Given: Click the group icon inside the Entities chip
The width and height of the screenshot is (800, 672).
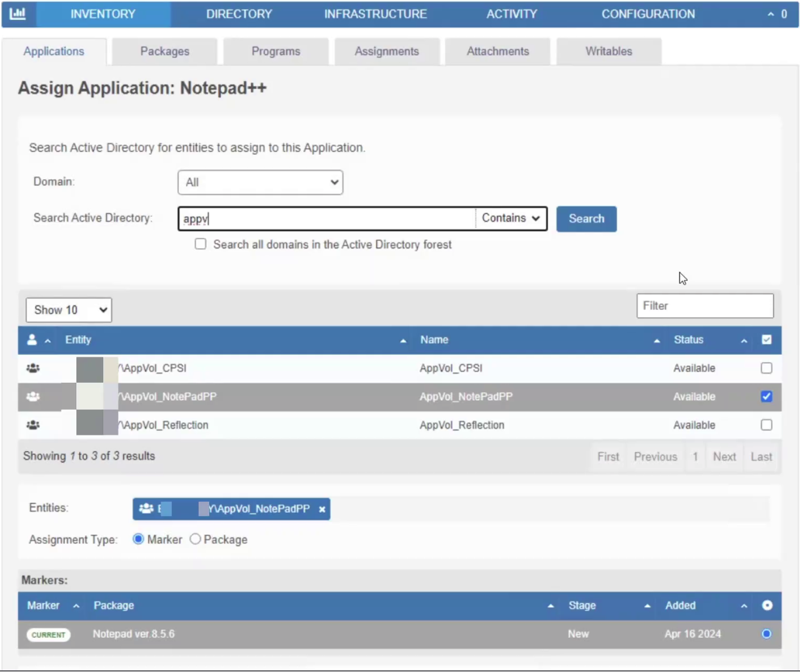Looking at the screenshot, I should coord(146,508).
